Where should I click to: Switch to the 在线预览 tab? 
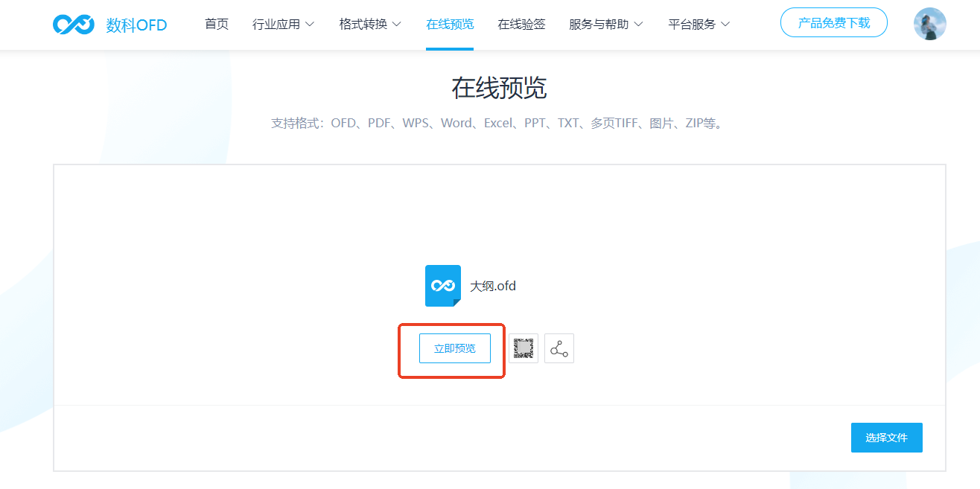coord(450,23)
